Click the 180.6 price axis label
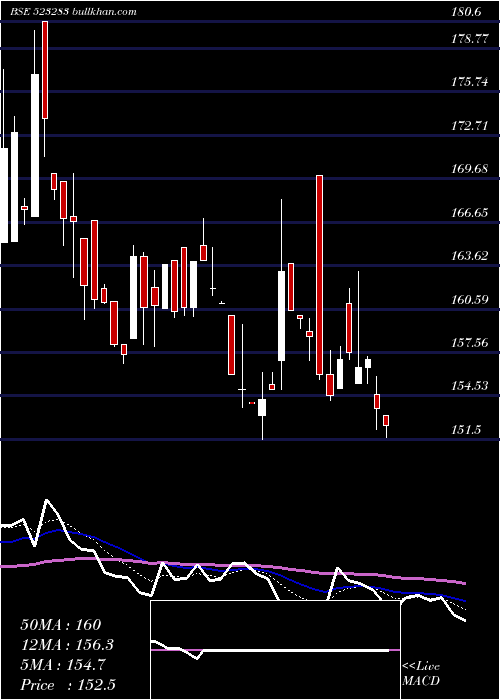This screenshot has width=500, height=700. [x=467, y=12]
